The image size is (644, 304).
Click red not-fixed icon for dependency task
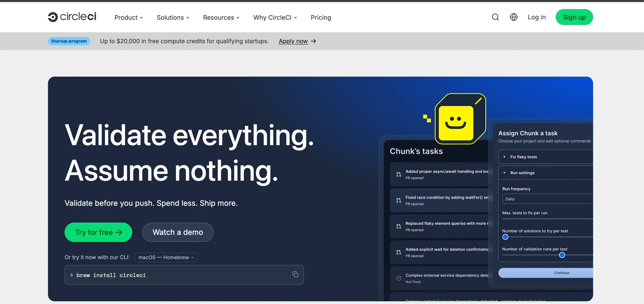pyautogui.click(x=398, y=278)
